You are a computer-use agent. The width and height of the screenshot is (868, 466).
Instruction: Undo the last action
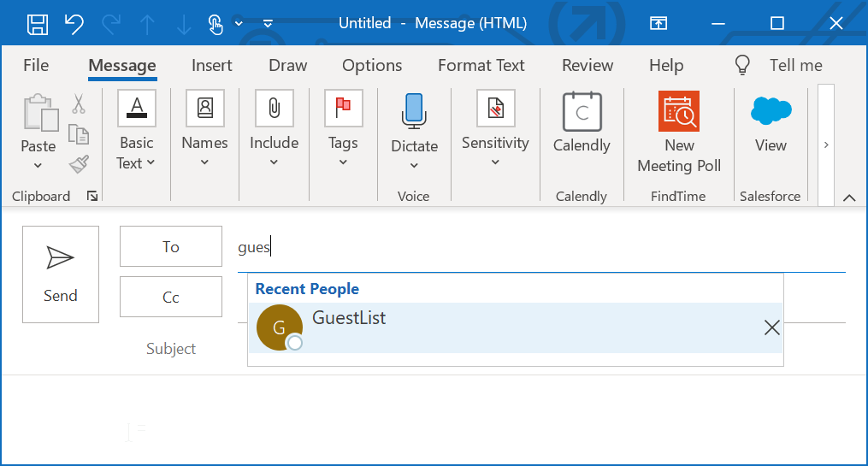coord(74,24)
